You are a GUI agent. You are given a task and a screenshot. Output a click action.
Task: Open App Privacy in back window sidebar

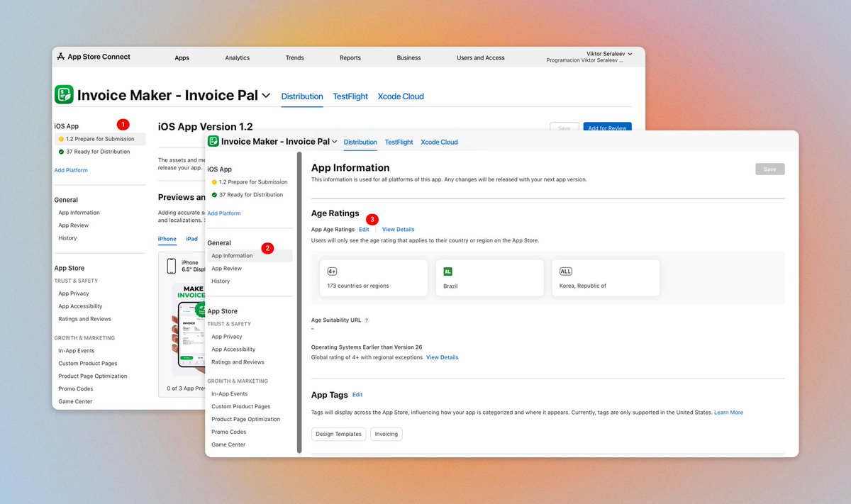74,293
